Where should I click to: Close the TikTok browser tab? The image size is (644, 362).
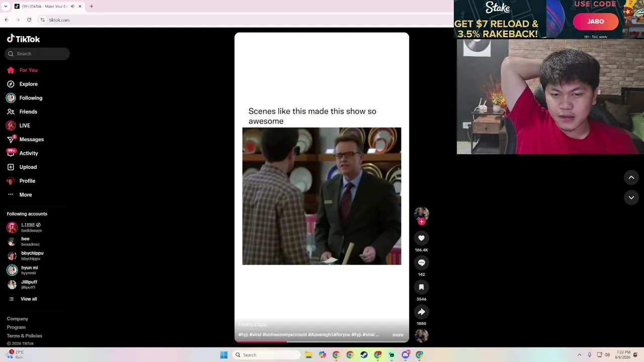79,7
